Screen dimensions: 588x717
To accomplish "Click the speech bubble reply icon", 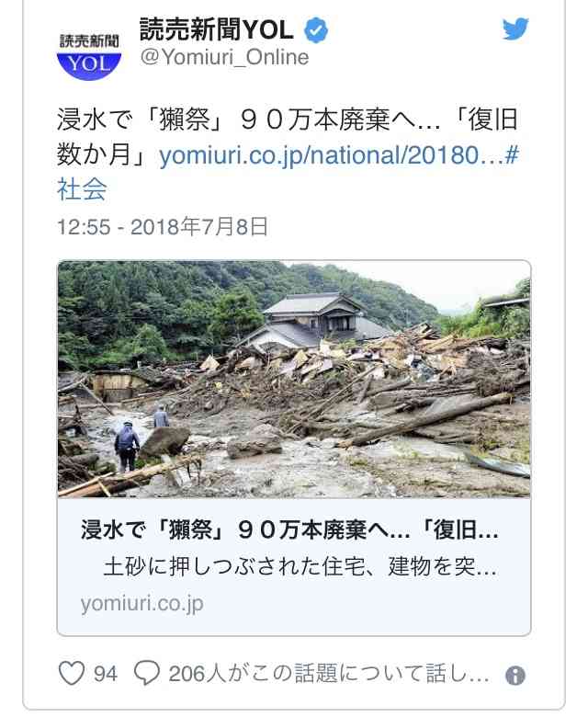I will 147,673.
